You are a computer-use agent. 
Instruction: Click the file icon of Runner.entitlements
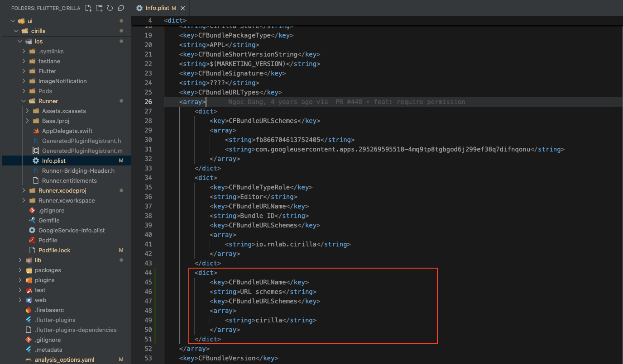point(36,180)
